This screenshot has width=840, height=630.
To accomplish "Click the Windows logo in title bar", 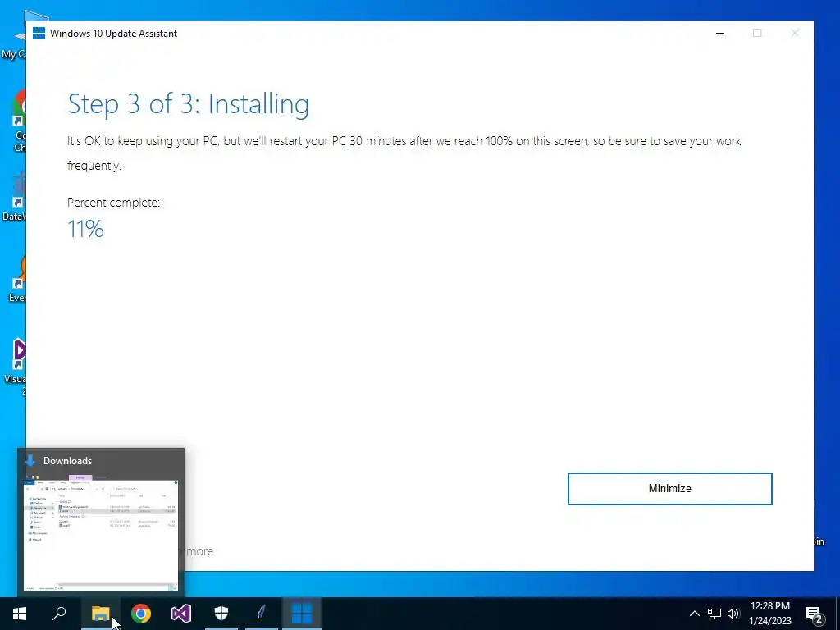I will pos(39,33).
